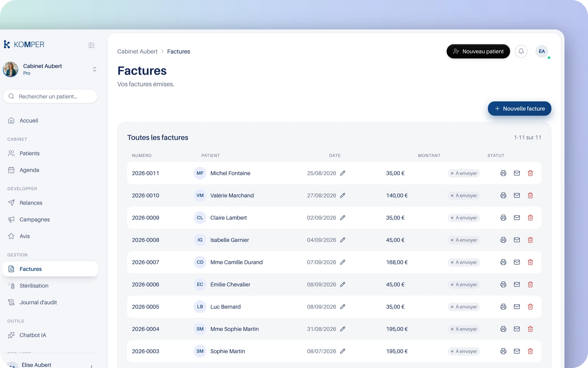Send invoice 2026-0006 by email
The width and height of the screenshot is (588, 368).
pyautogui.click(x=517, y=284)
